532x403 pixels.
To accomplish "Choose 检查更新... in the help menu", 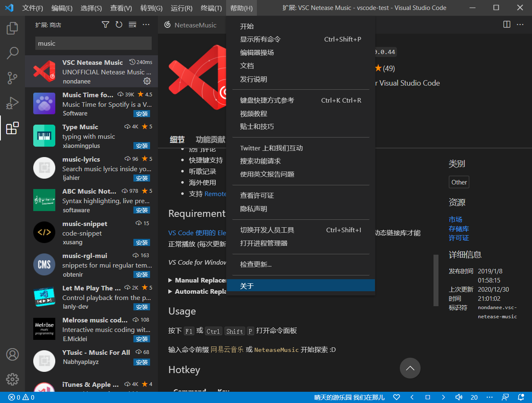I will (301, 265).
